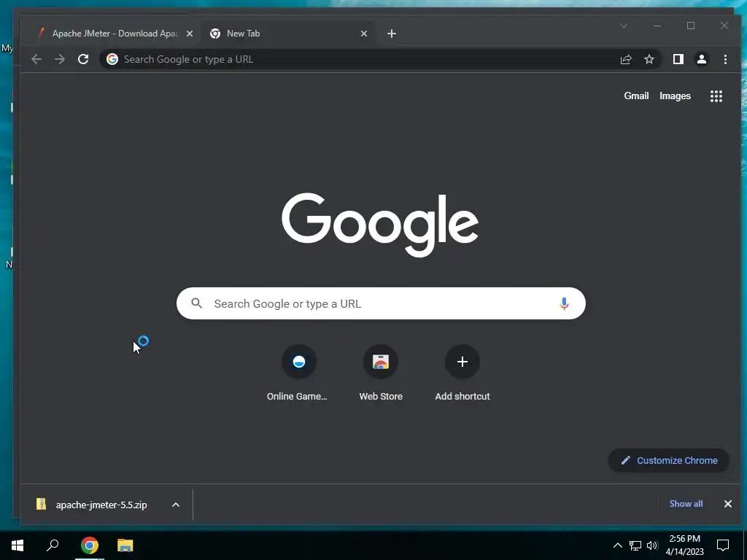Open the Images link

tap(675, 96)
